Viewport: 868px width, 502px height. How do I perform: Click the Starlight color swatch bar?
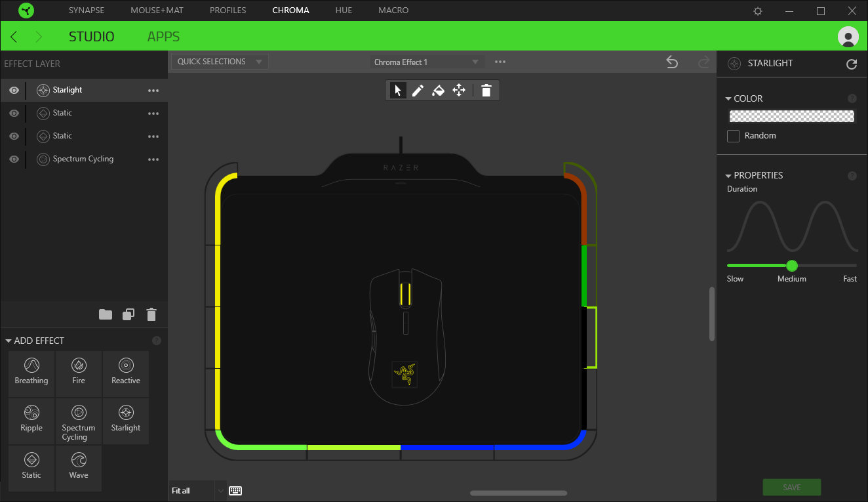[792, 116]
